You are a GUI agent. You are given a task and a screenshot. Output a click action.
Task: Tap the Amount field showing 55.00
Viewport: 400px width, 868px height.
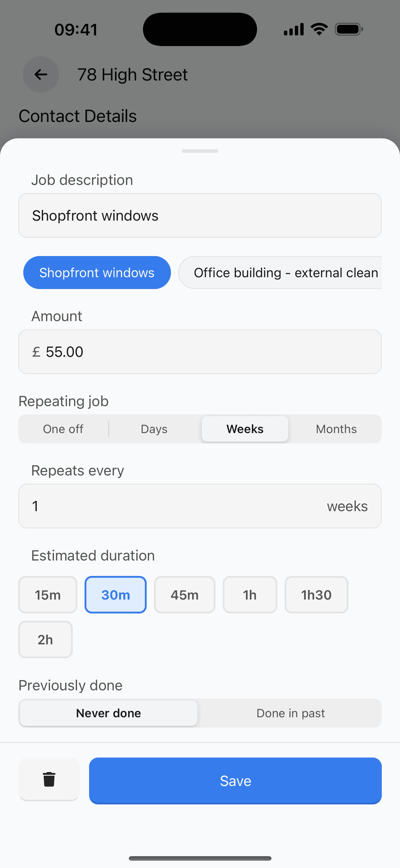click(x=200, y=352)
